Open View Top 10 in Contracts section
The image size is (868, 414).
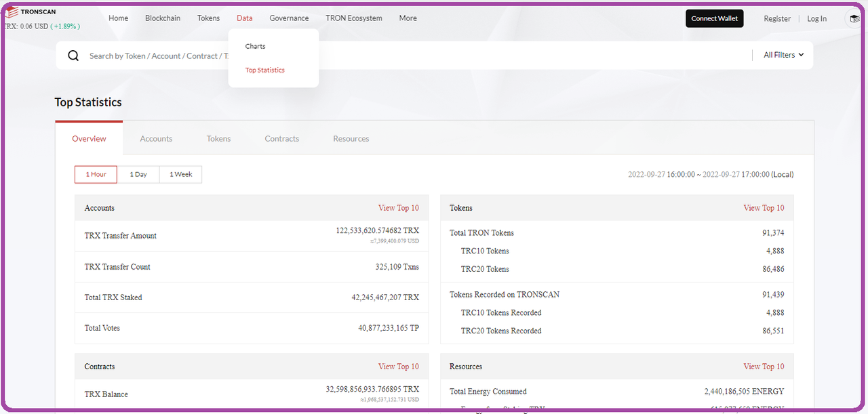pyautogui.click(x=399, y=366)
